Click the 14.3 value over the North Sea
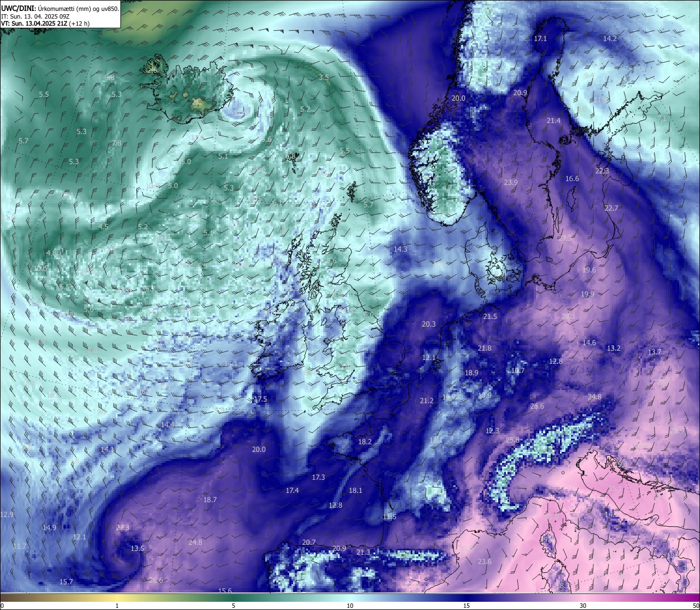700x610 pixels. click(x=400, y=249)
